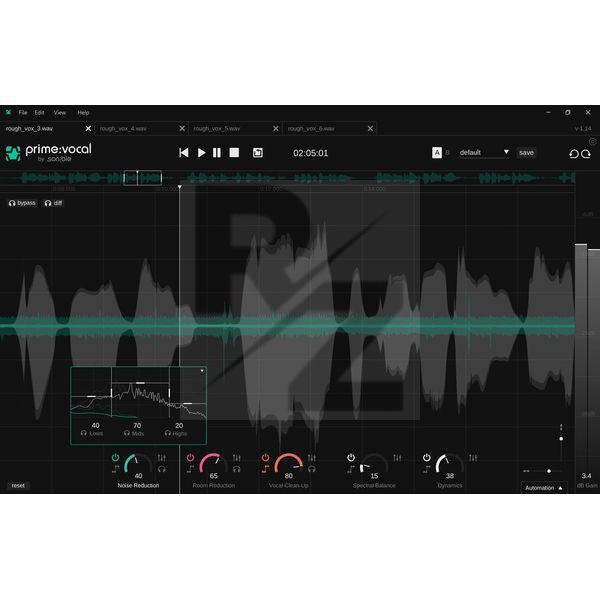The image size is (600, 600).
Task: Click the Dynamics knob
Action: click(x=450, y=464)
